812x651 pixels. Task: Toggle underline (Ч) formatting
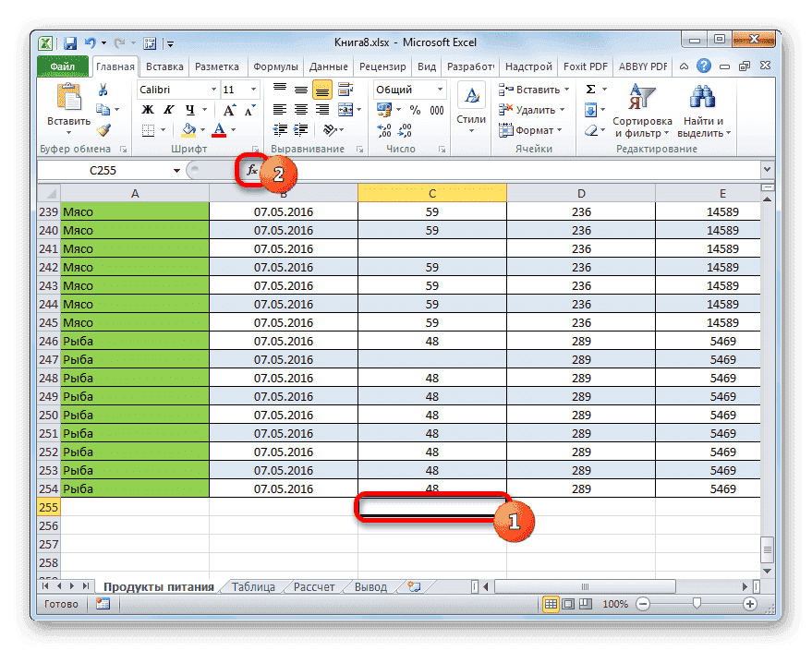190,110
